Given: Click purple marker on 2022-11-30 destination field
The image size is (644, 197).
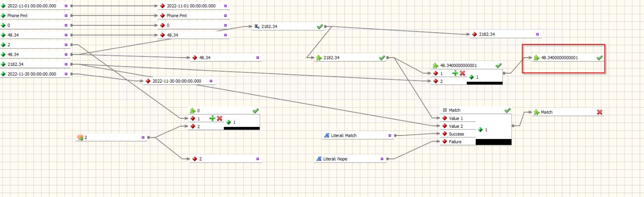Looking at the screenshot, I should pos(211,81).
